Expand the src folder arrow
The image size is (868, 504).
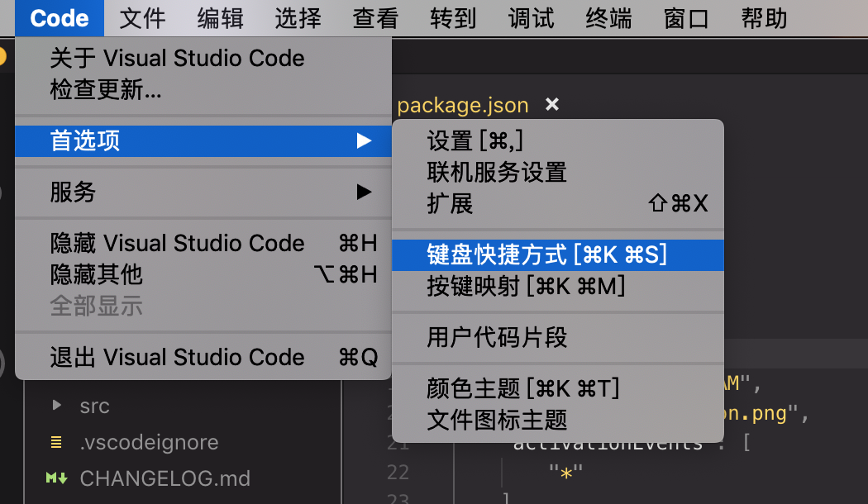(56, 406)
